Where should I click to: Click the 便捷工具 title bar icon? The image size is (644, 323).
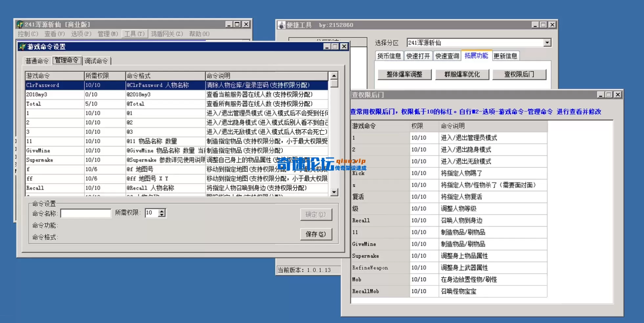(282, 25)
